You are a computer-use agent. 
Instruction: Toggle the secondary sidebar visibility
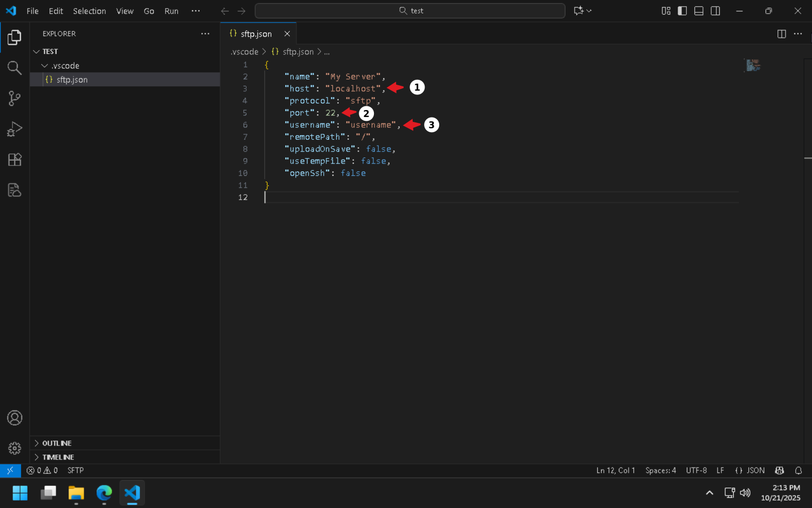[x=715, y=11]
